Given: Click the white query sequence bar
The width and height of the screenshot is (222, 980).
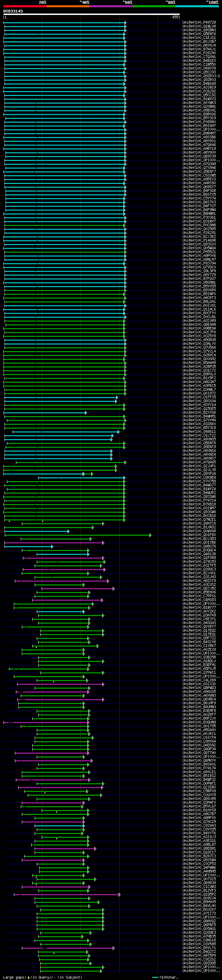Looking at the screenshot, I should coord(92,15).
